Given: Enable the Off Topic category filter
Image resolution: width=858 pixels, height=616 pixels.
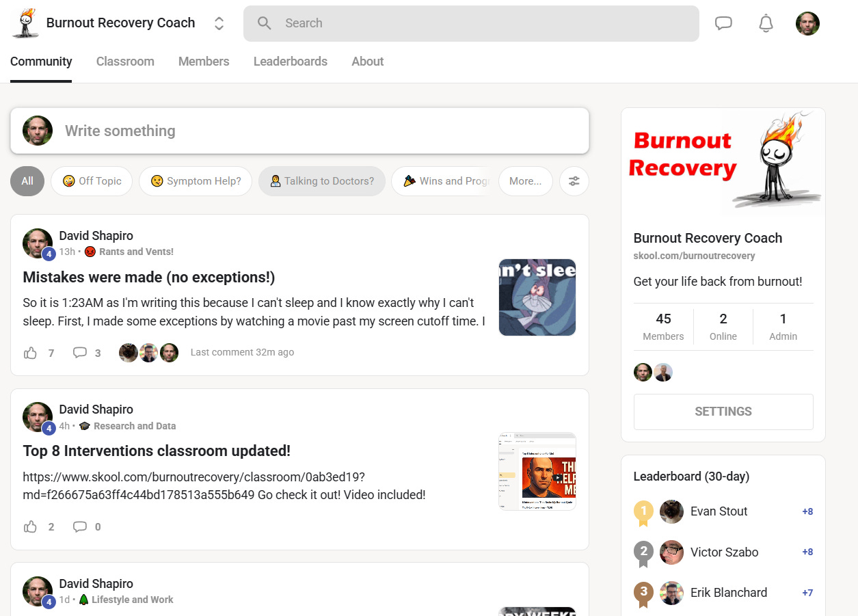Looking at the screenshot, I should (x=92, y=181).
